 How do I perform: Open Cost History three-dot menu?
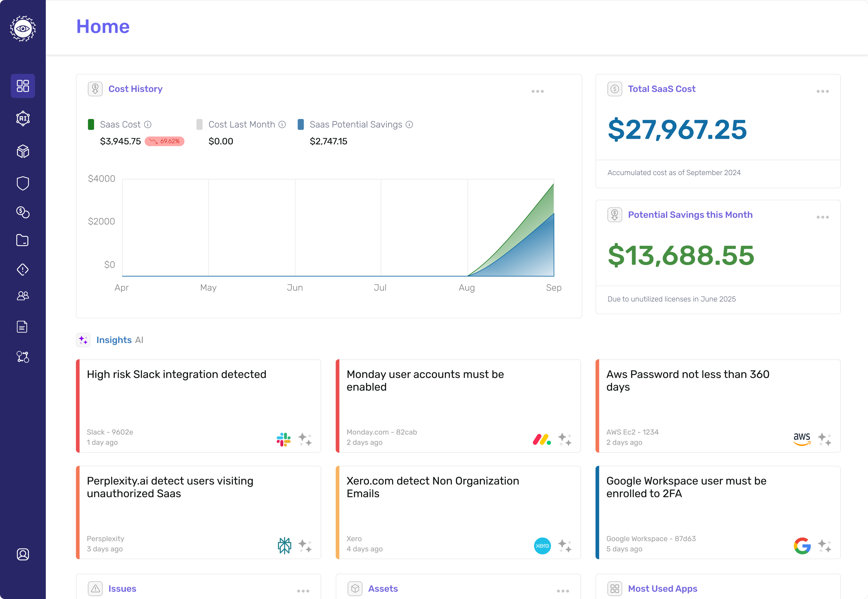click(x=537, y=91)
